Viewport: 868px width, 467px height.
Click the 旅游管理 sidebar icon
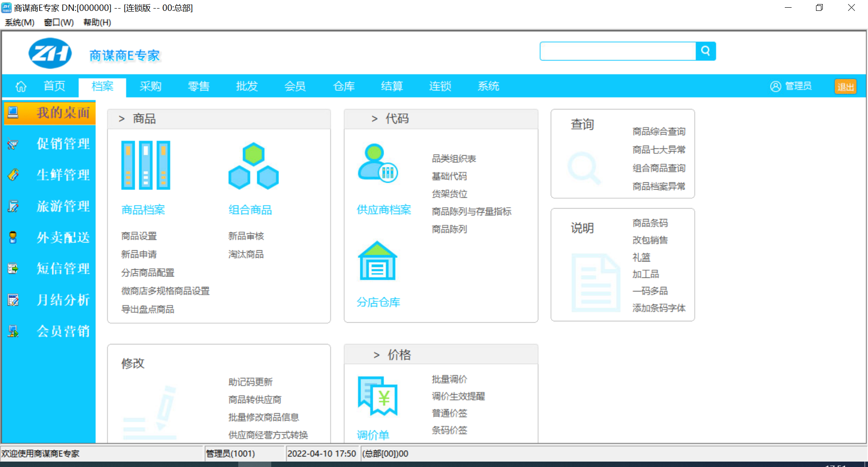(x=13, y=206)
